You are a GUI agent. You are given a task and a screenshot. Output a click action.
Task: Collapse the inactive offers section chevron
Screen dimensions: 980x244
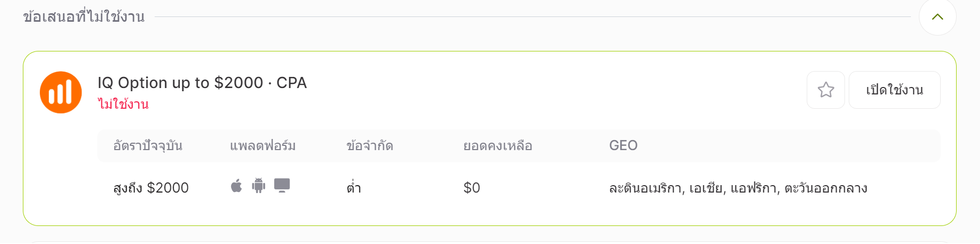(x=937, y=16)
